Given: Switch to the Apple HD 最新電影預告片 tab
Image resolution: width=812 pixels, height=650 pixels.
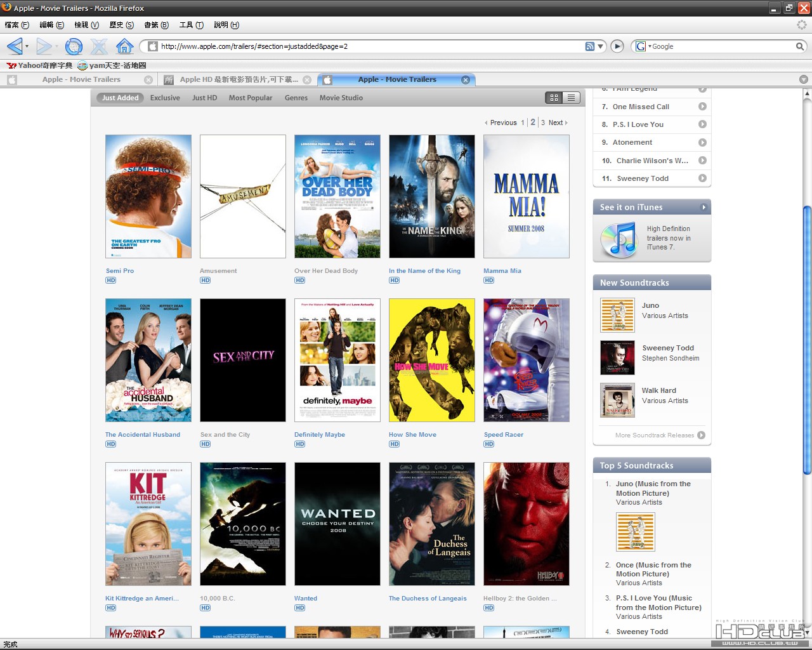Looking at the screenshot, I should 237,79.
